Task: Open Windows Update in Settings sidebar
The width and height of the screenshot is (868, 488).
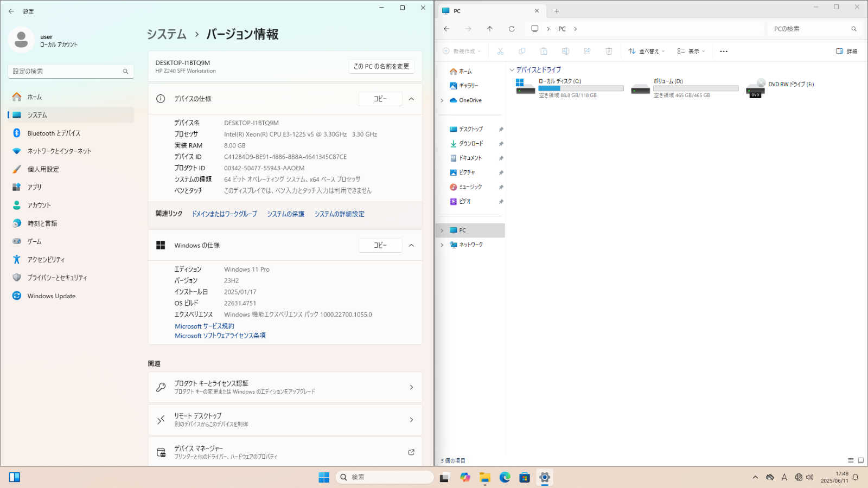Action: (x=52, y=296)
